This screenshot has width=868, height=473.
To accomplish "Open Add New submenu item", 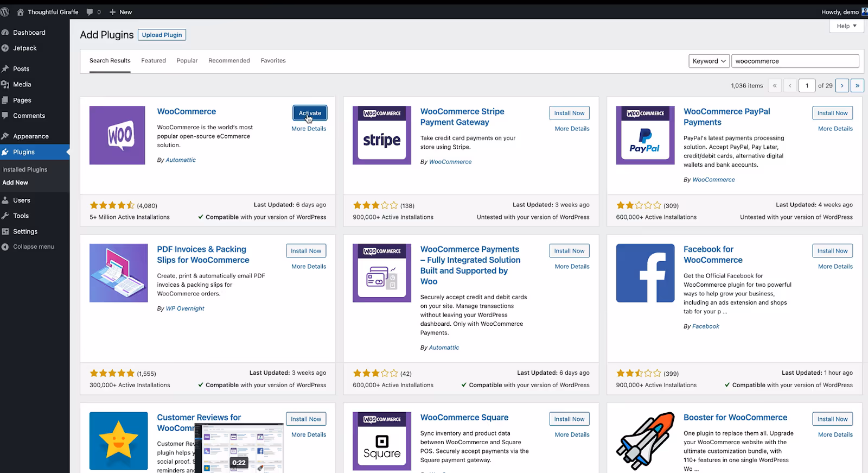I will point(15,182).
